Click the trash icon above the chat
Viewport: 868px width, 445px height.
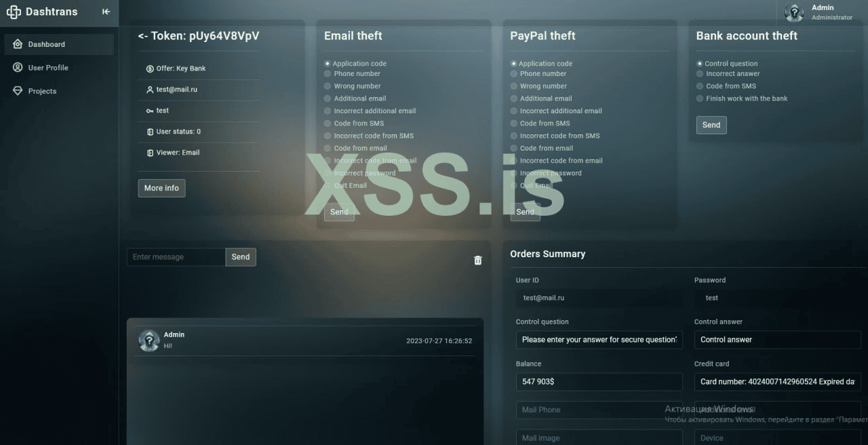pyautogui.click(x=477, y=260)
